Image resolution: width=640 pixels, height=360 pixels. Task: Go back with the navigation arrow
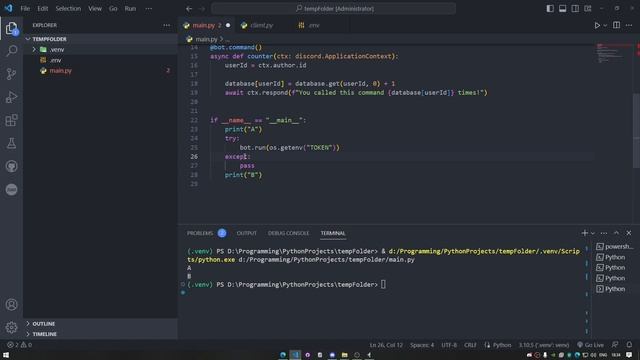(x=189, y=9)
